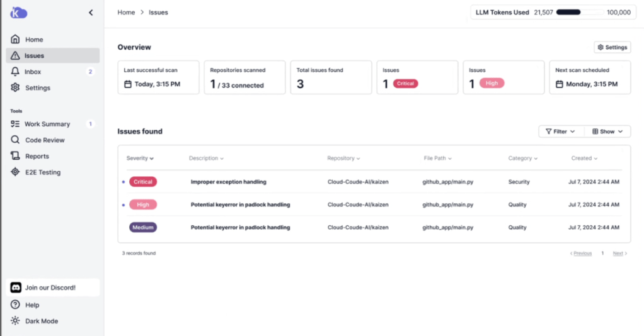Click the Kaizen logo icon in sidebar
Screen dimensions: 644x336
[18, 13]
